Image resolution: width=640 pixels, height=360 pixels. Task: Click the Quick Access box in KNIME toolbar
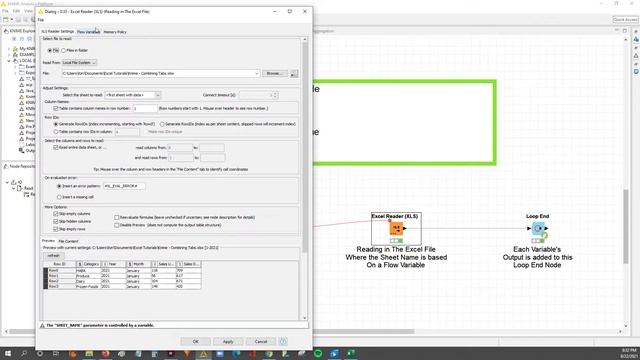click(x=625, y=20)
